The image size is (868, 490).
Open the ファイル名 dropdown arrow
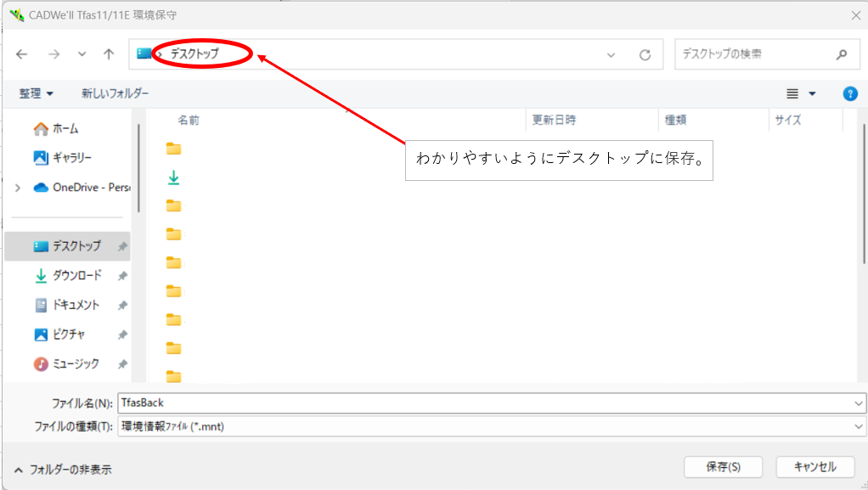click(858, 403)
